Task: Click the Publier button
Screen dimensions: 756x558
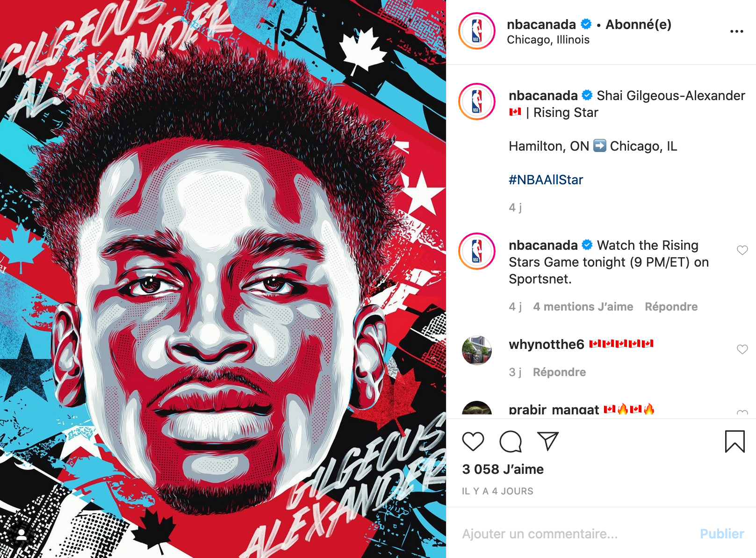Action: pos(722,534)
